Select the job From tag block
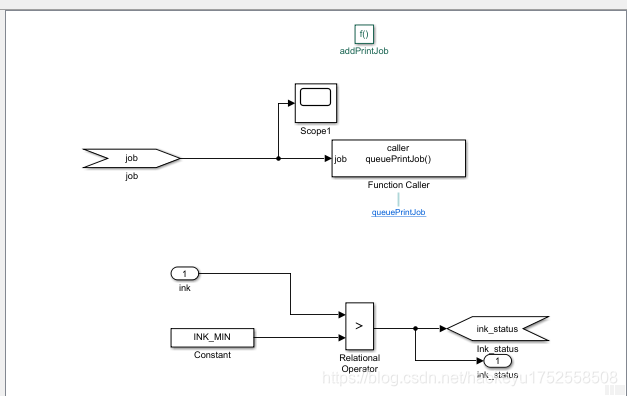Viewport: 627px width, 396px height. pyautogui.click(x=132, y=158)
